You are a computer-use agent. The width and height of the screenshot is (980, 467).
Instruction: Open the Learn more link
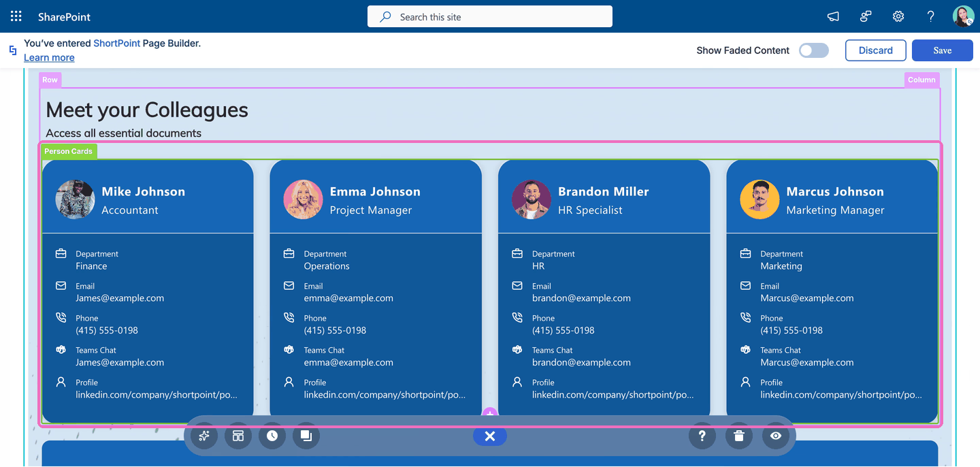coord(49,57)
